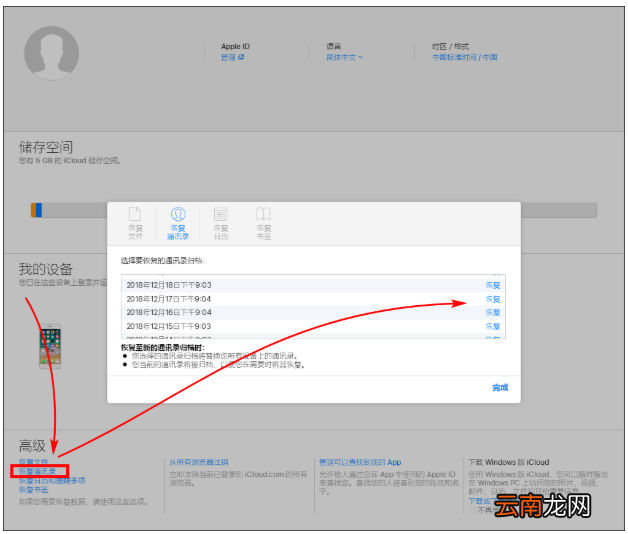Click the 储存空间 heading
The image size is (628, 534).
tap(46, 147)
